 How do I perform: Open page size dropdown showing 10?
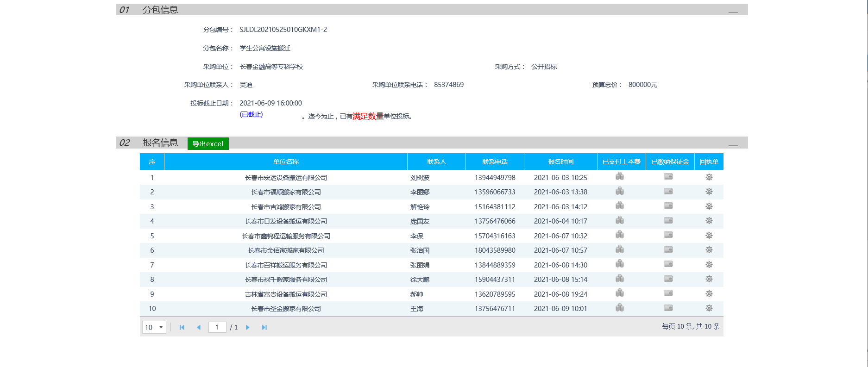click(154, 327)
